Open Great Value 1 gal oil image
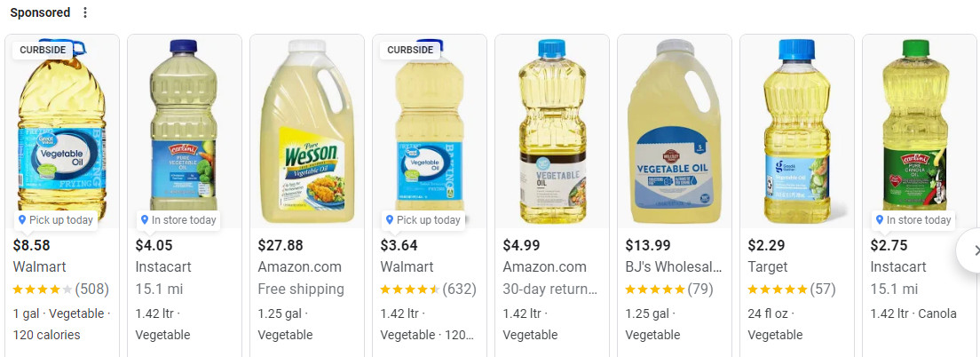Screen dimensions: 980x357 [x=62, y=131]
